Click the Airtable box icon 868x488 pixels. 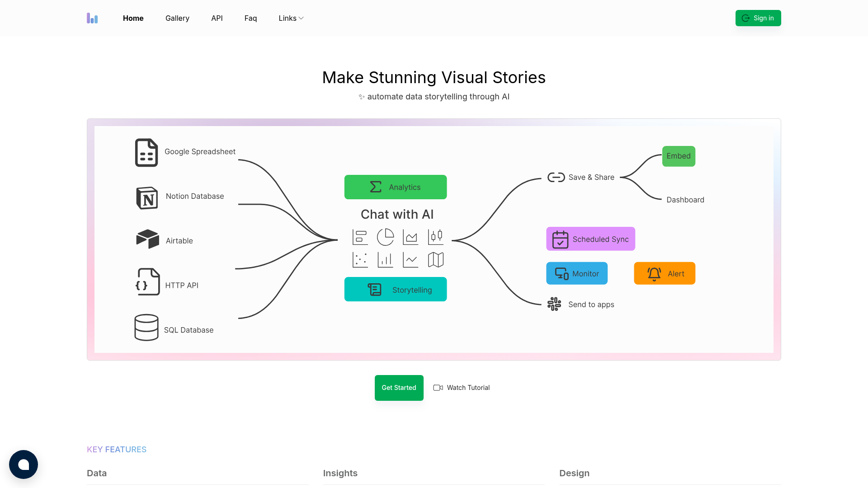[x=147, y=239]
